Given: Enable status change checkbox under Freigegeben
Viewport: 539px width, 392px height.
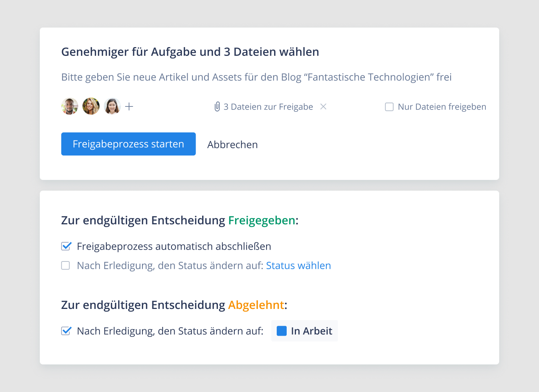Looking at the screenshot, I should pyautogui.click(x=66, y=265).
